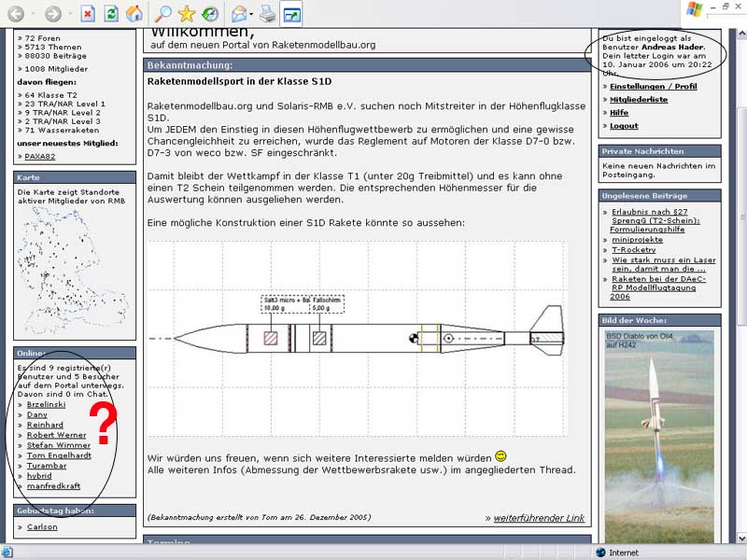Open the Mitgliederliste link

[639, 100]
